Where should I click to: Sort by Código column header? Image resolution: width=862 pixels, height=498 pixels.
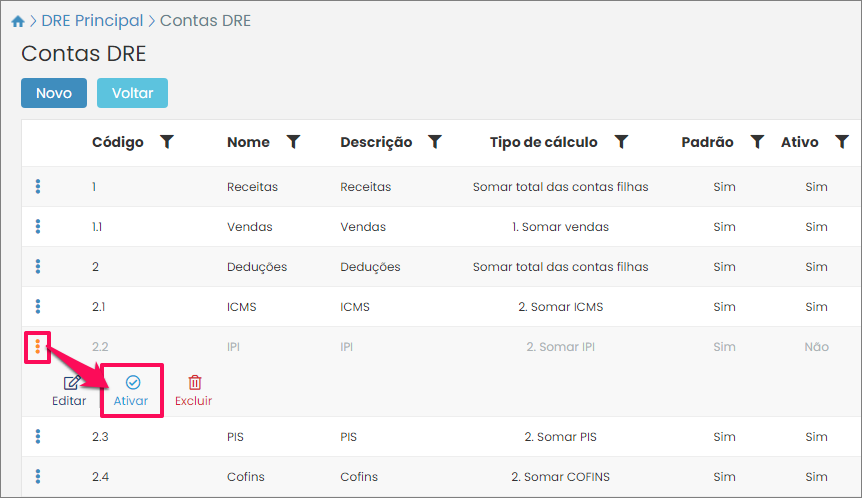(x=118, y=142)
